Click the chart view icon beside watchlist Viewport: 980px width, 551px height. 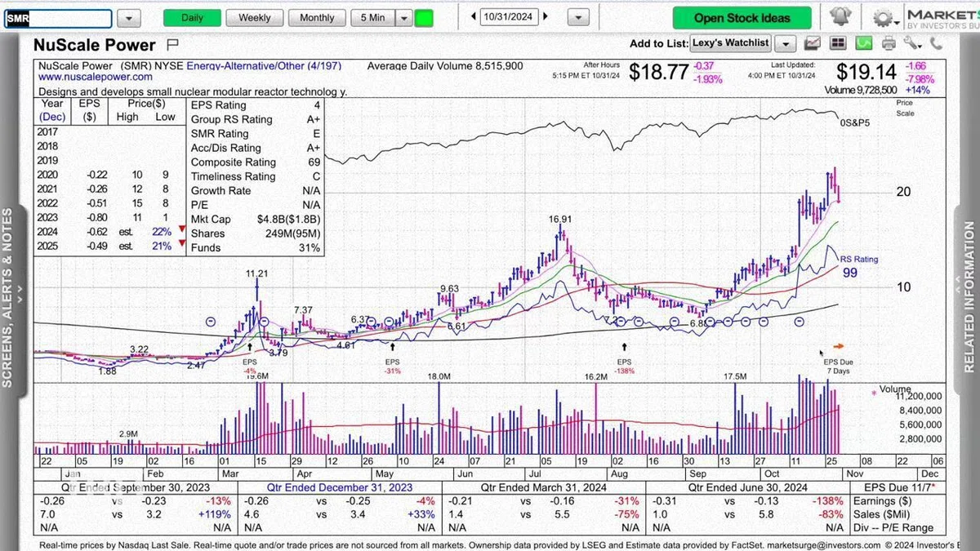(813, 43)
